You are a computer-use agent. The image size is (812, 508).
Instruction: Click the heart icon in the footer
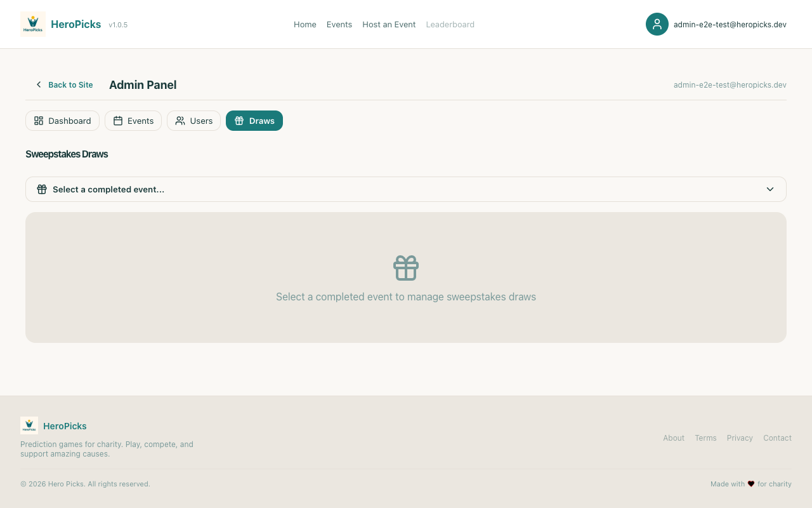751,484
